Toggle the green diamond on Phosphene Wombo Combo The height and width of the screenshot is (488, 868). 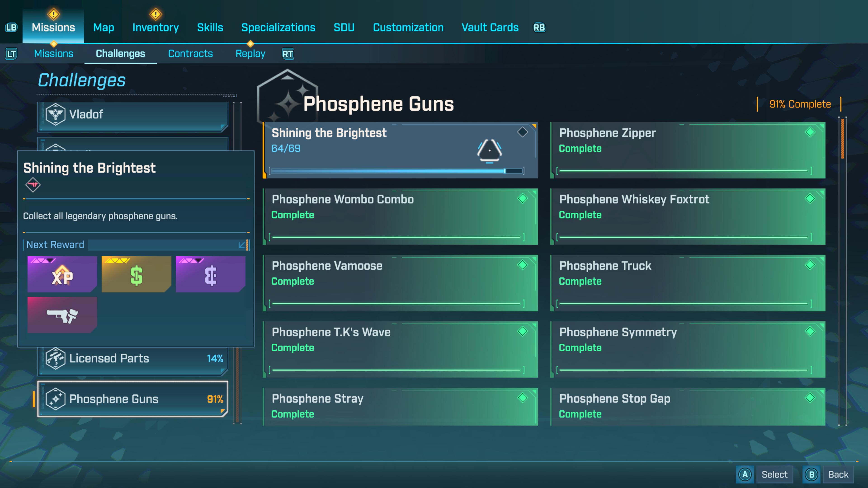click(522, 199)
